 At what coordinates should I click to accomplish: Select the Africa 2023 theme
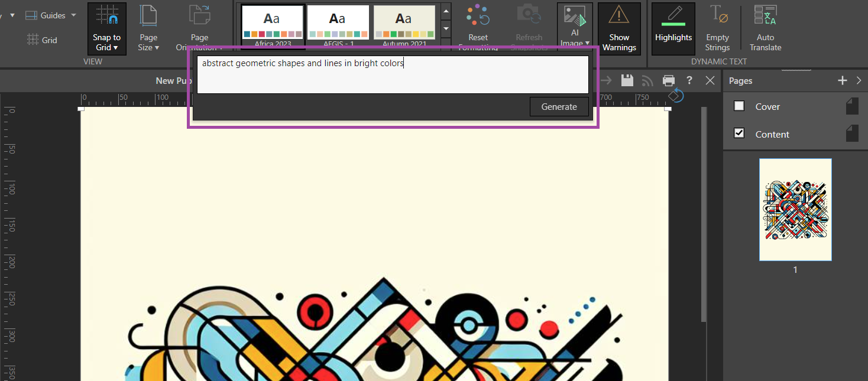[273, 24]
